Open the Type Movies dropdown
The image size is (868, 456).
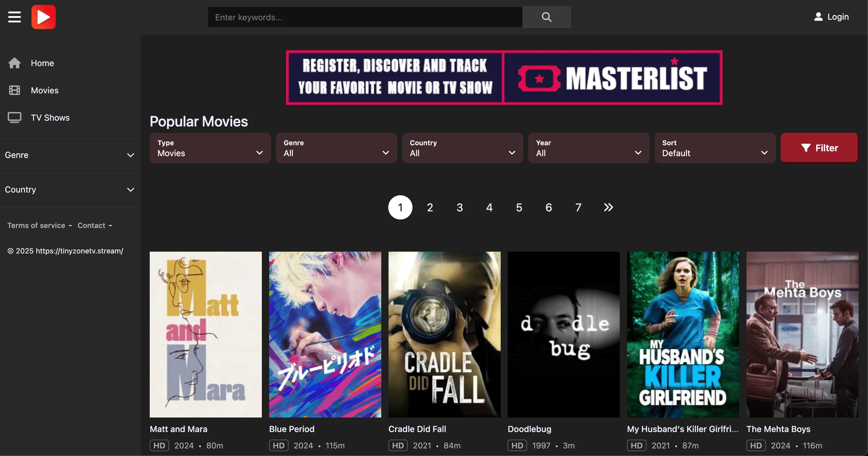coord(210,148)
